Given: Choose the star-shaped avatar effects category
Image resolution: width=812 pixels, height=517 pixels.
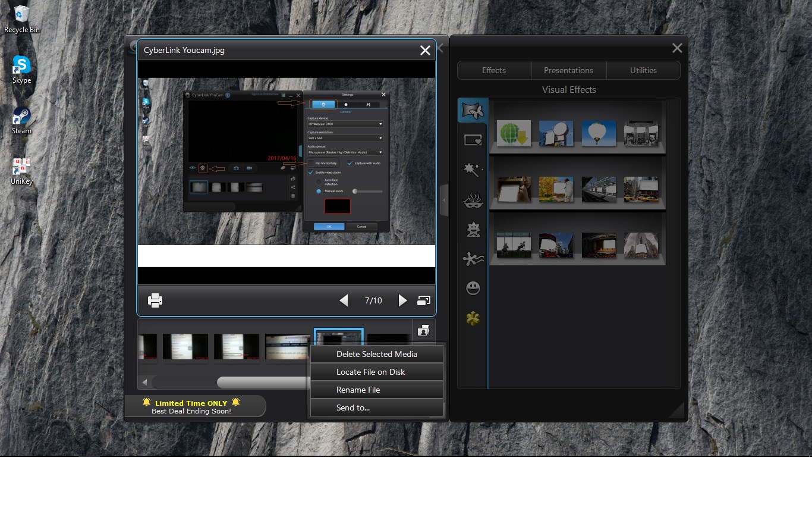Looking at the screenshot, I should pyautogui.click(x=473, y=230).
